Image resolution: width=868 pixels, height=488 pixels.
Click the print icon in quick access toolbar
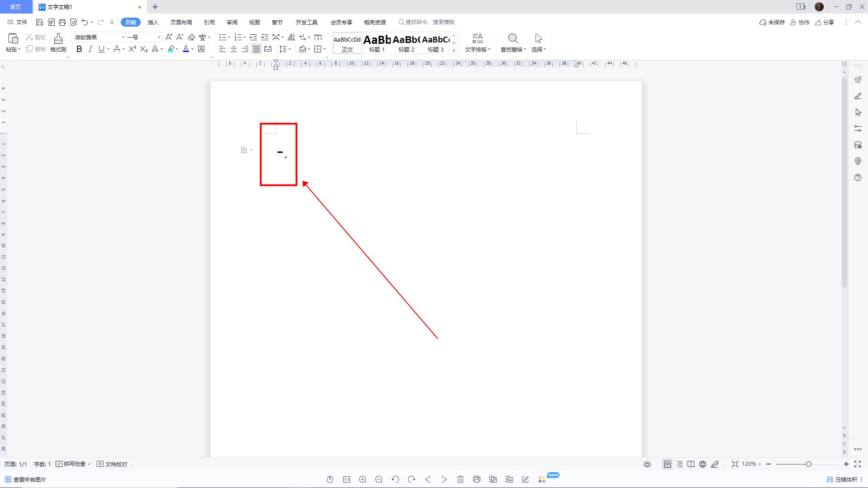tap(62, 22)
